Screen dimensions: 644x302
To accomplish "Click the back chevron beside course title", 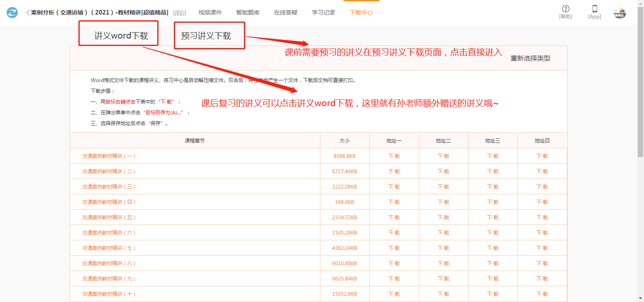I will click(28, 13).
